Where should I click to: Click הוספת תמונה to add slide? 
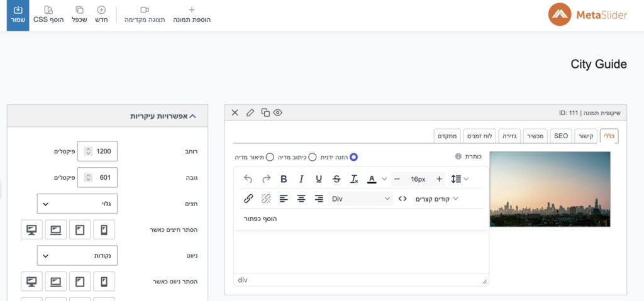tap(191, 14)
